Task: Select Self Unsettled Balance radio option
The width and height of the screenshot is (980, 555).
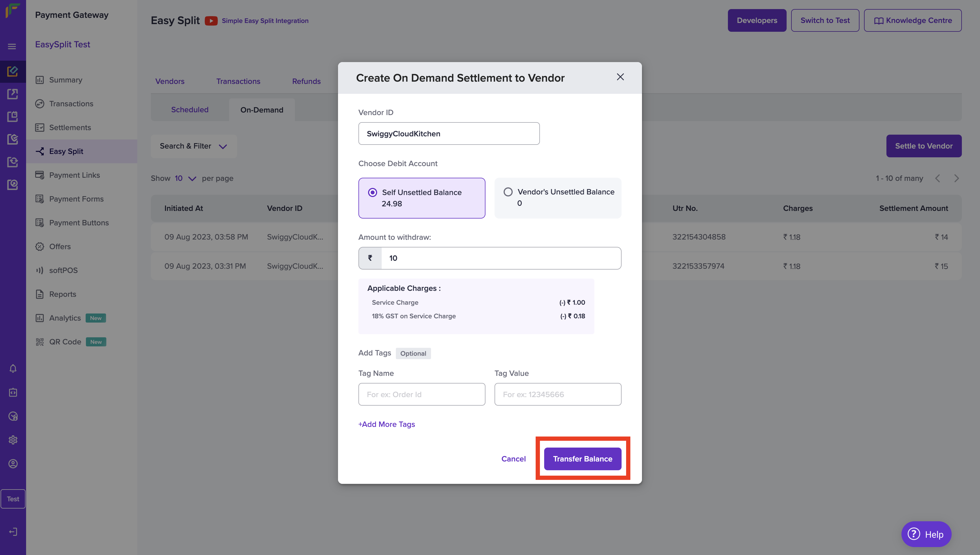Action: [373, 192]
